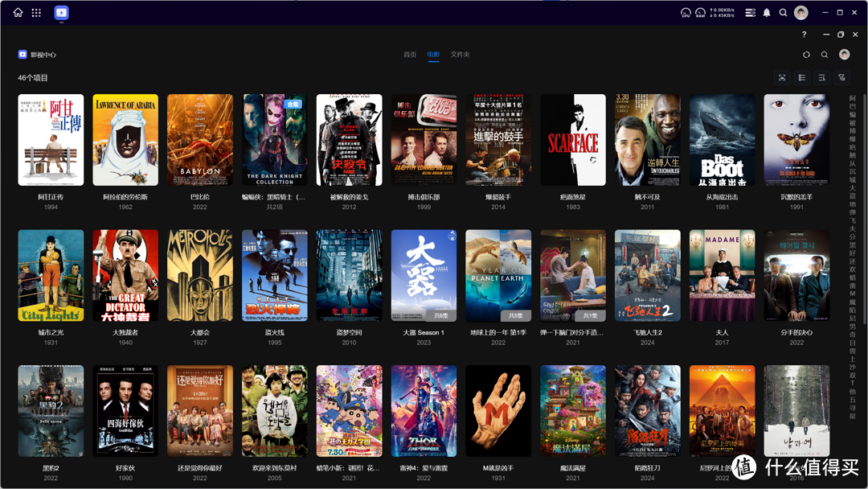Click the 46个项目 item count
This screenshot has height=489, width=868.
pos(33,77)
